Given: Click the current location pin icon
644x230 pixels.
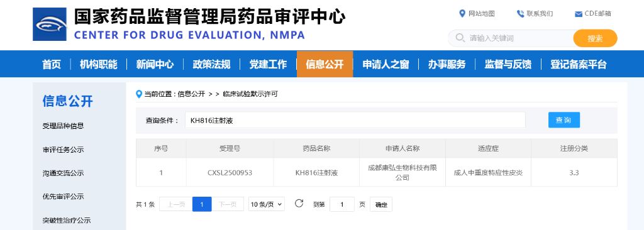Looking at the screenshot, I should [x=139, y=94].
